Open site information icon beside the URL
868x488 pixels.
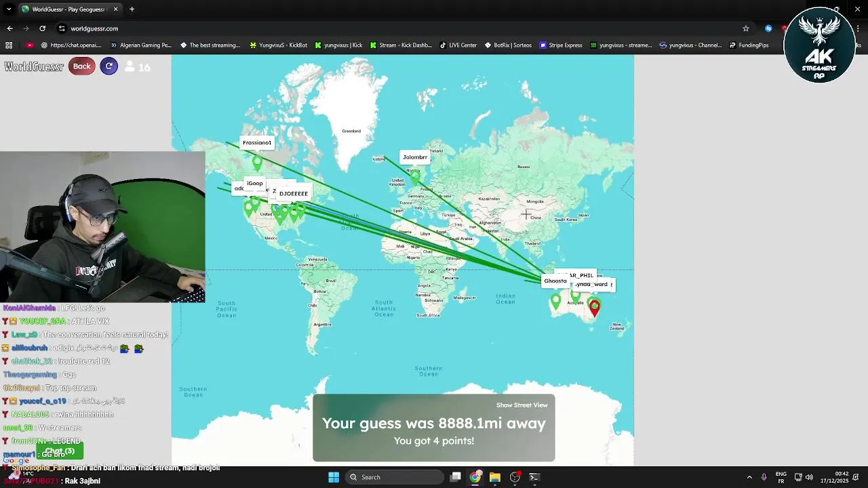click(62, 28)
